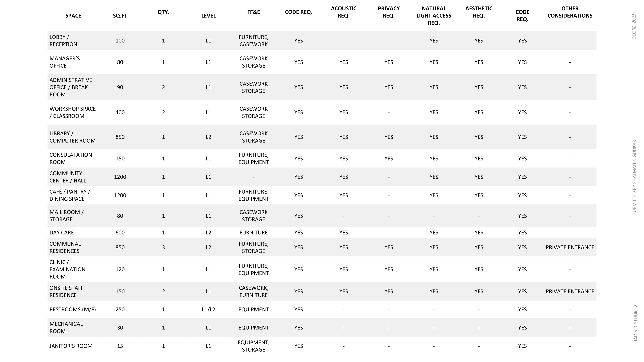Select the DAY CARE row label

62,233
